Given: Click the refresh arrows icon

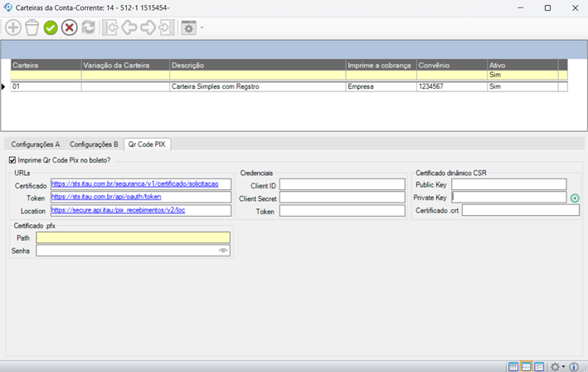Looking at the screenshot, I should click(x=88, y=28).
